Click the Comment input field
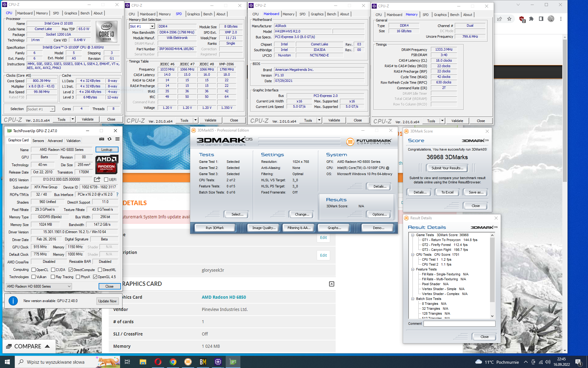The image size is (588, 368). click(x=459, y=324)
